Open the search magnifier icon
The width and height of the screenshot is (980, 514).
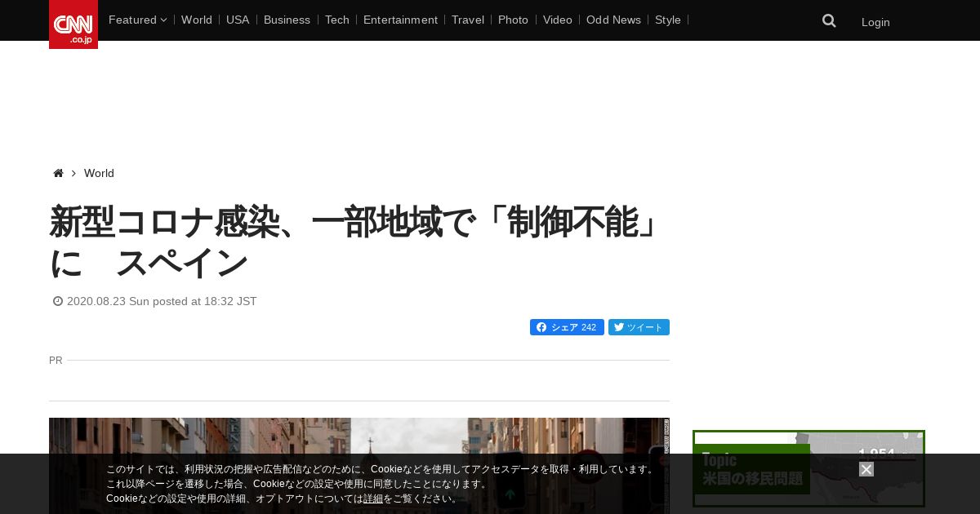829,21
